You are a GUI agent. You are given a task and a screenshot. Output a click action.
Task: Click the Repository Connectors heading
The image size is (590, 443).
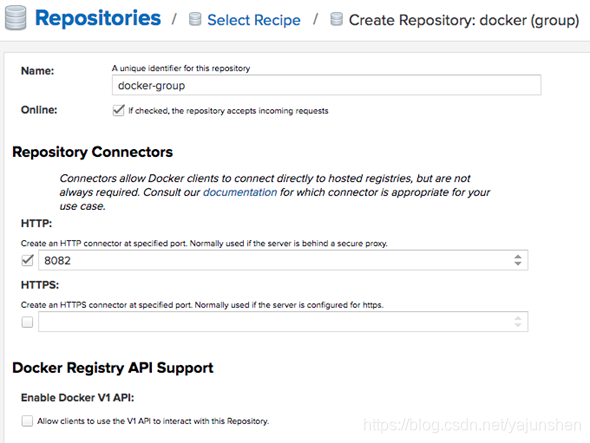[93, 152]
